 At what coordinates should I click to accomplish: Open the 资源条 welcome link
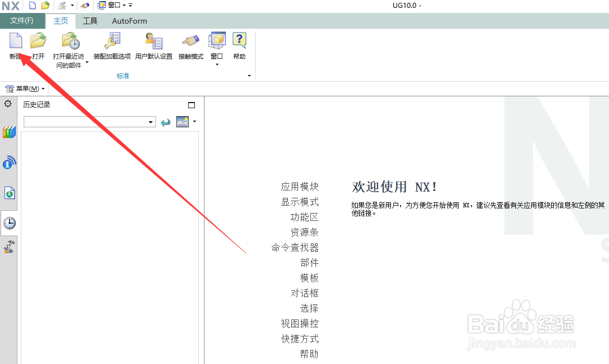point(304,232)
